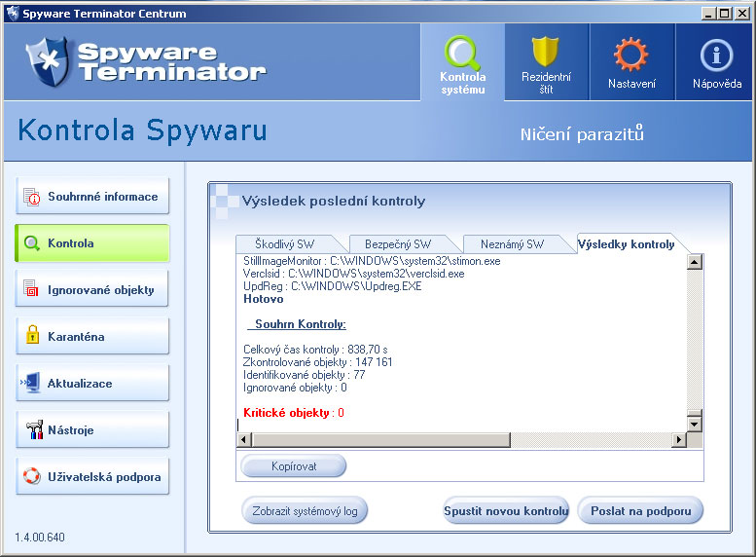Click the 'Hotovo' status text
756x557 pixels.
[264, 299]
